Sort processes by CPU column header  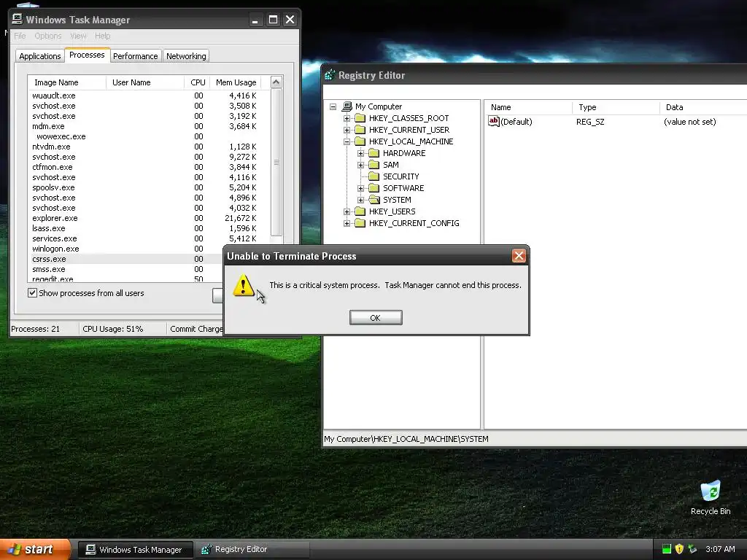[197, 82]
